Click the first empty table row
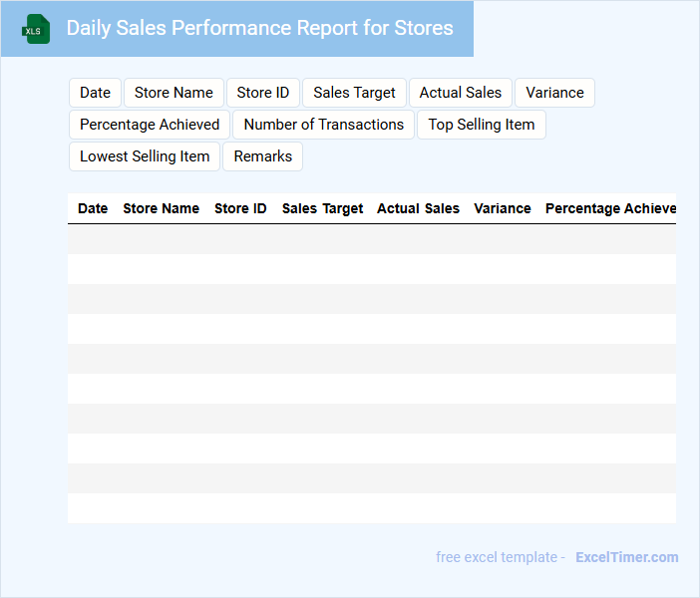The height and width of the screenshot is (598, 700). (371, 239)
